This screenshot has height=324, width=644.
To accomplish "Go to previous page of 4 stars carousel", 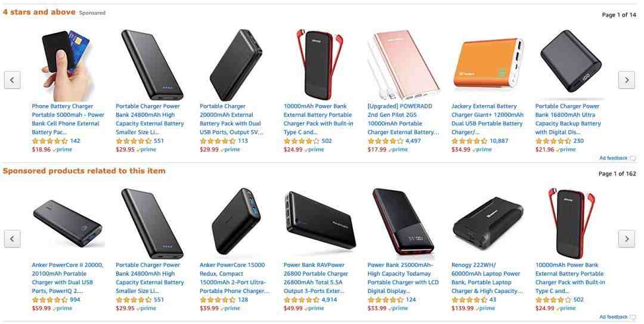I will click(x=13, y=80).
